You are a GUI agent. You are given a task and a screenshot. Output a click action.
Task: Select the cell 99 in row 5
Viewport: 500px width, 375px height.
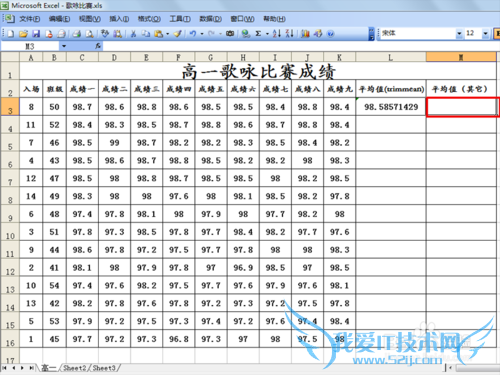tap(114, 143)
